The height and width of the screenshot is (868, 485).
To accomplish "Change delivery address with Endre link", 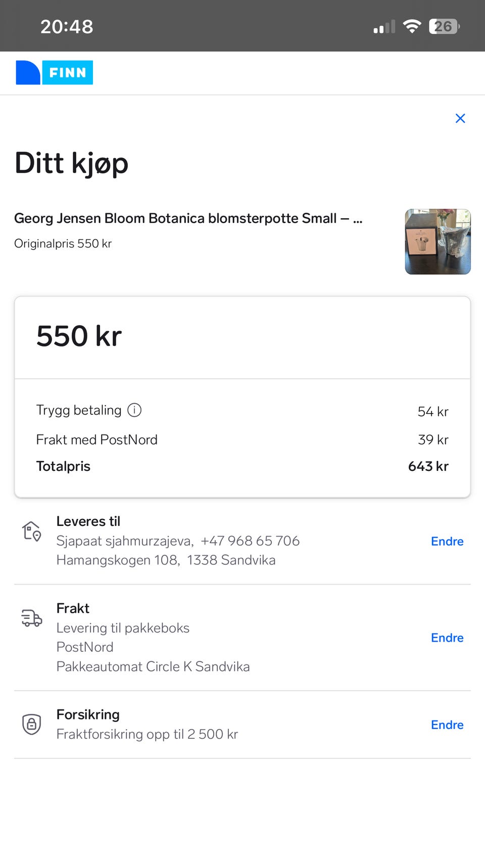I will pos(447,541).
